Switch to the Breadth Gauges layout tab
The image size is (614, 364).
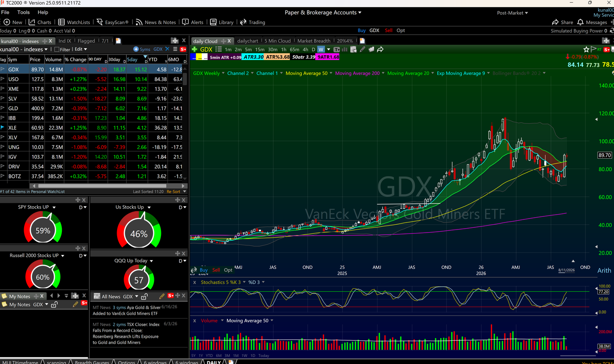[92, 362]
